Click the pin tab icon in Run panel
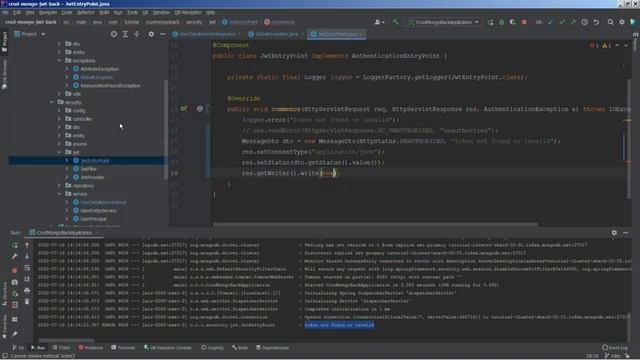The width and height of the screenshot is (640, 360). tap(15, 334)
